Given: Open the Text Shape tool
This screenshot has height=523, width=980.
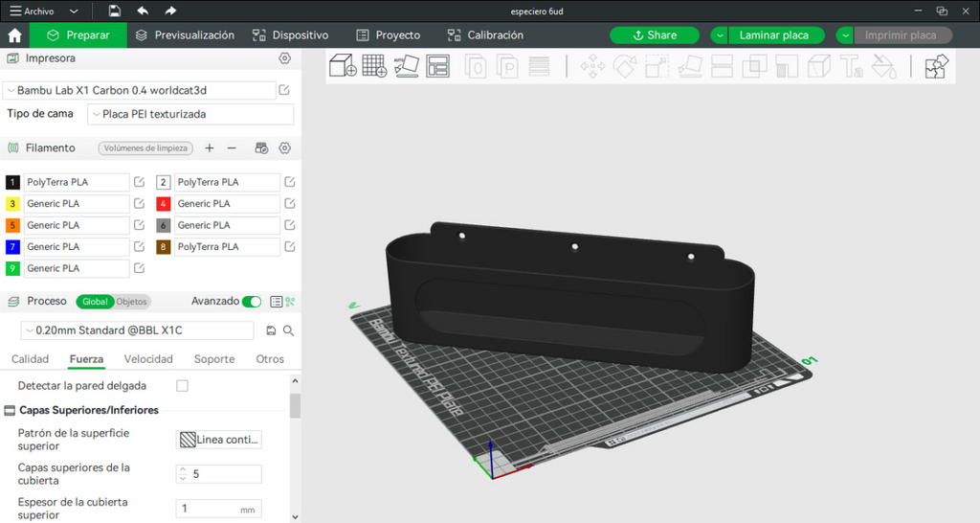Looking at the screenshot, I should 851,66.
